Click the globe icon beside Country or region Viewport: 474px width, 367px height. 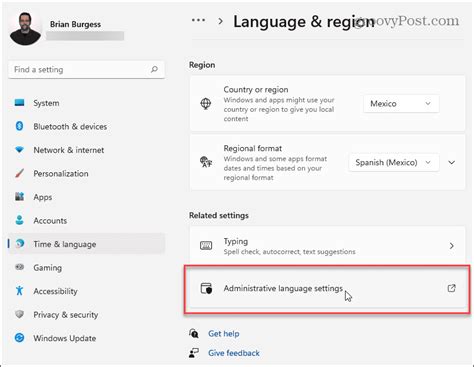206,103
